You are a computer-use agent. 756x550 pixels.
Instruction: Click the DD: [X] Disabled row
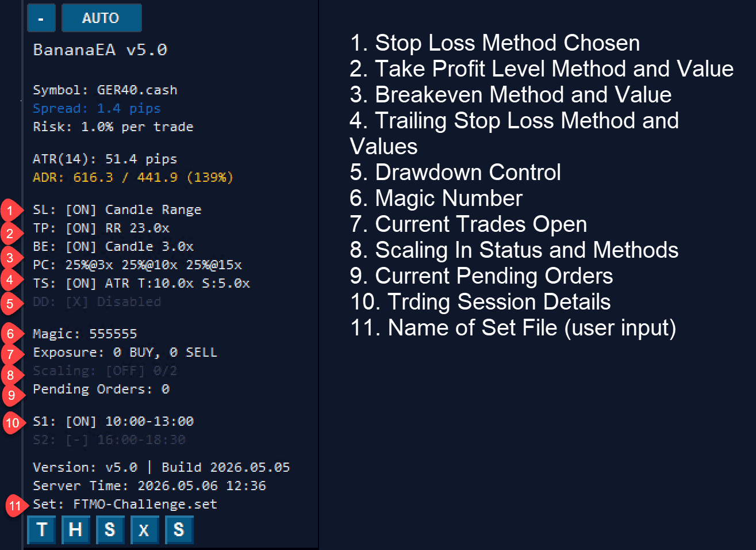pyautogui.click(x=97, y=302)
